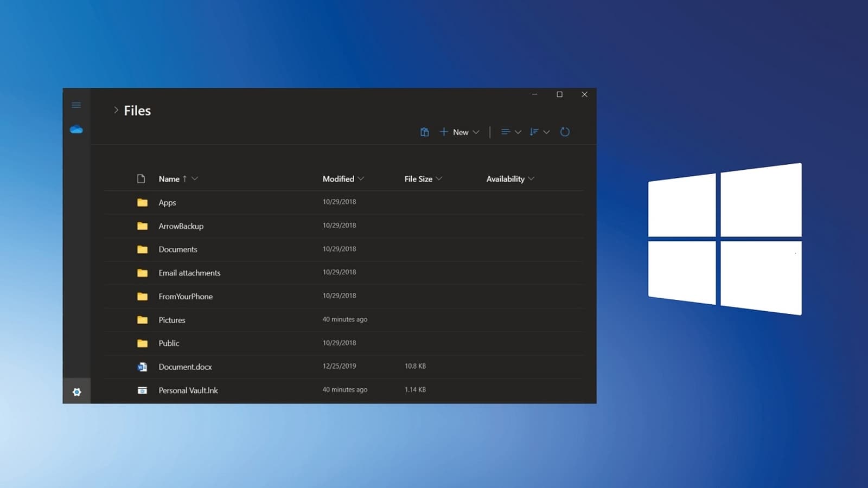
Task: Select the Document.docx file name
Action: click(x=185, y=367)
